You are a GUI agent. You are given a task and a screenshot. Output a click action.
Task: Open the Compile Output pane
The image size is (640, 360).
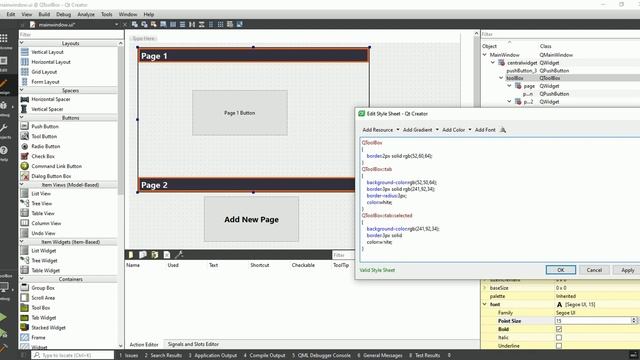click(264, 356)
